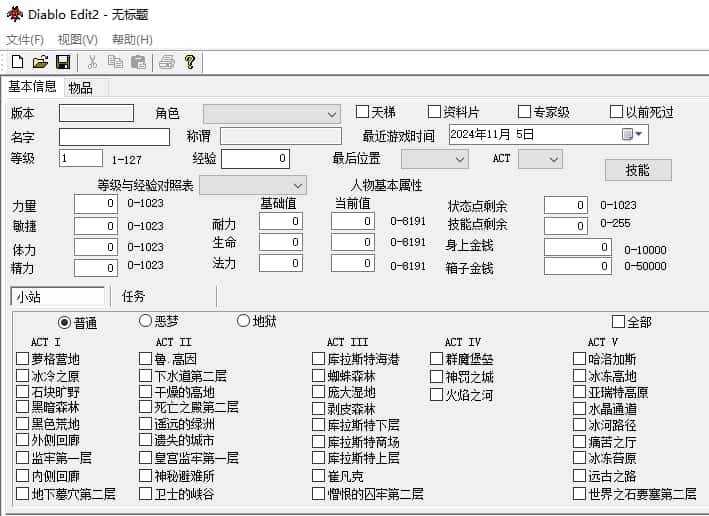Check the 蜘蛛森林 waypoint
The height and width of the screenshot is (516, 709).
[344, 376]
